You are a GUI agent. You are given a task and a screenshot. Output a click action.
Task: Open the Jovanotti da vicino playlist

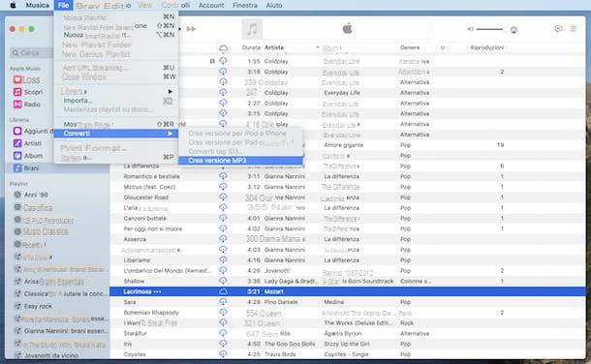click(x=51, y=355)
